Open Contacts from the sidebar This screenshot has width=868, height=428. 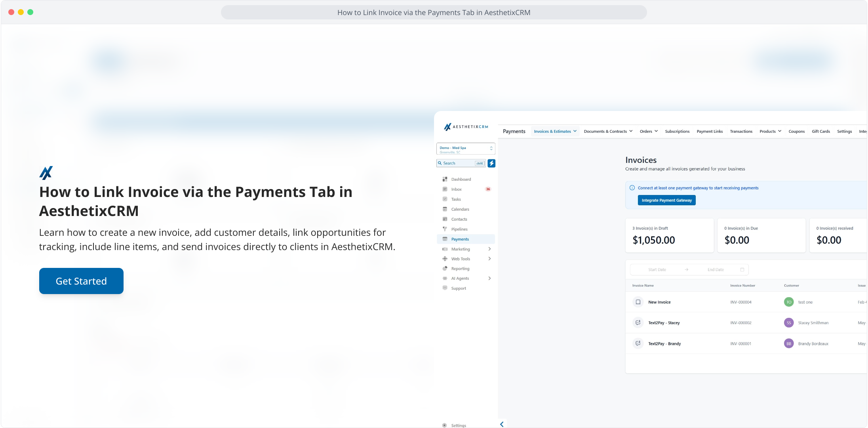[x=459, y=219]
